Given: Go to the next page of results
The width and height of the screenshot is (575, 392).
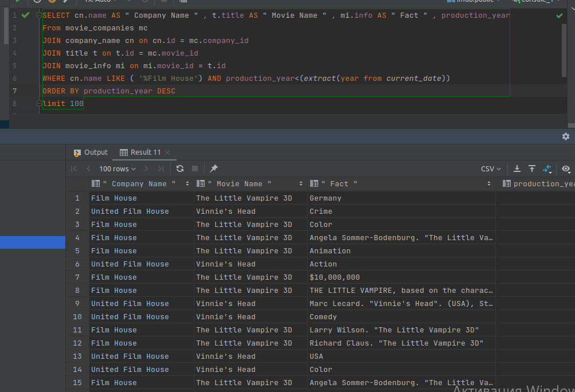Looking at the screenshot, I should [146, 168].
